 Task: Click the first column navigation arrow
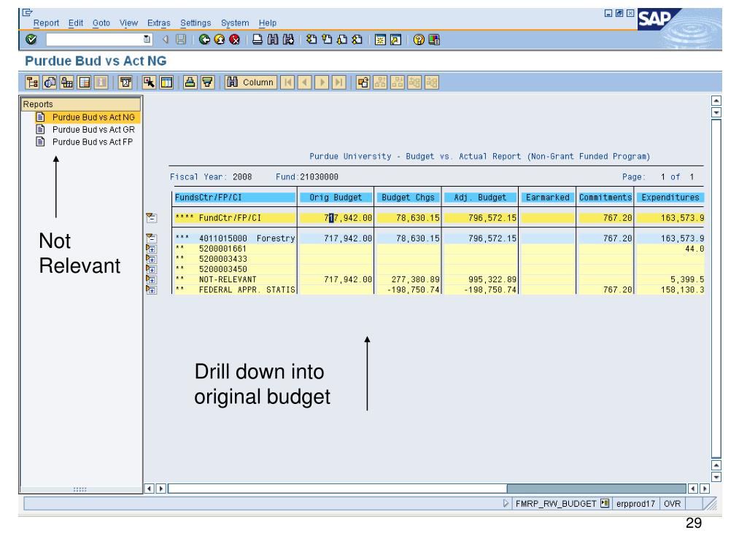point(287,82)
